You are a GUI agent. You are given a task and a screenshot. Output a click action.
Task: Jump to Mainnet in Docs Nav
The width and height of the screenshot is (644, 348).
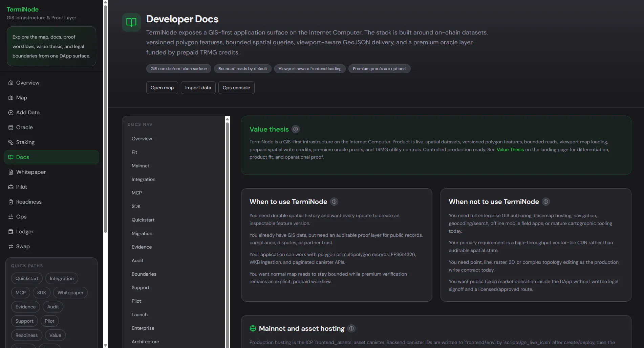pos(173,166)
